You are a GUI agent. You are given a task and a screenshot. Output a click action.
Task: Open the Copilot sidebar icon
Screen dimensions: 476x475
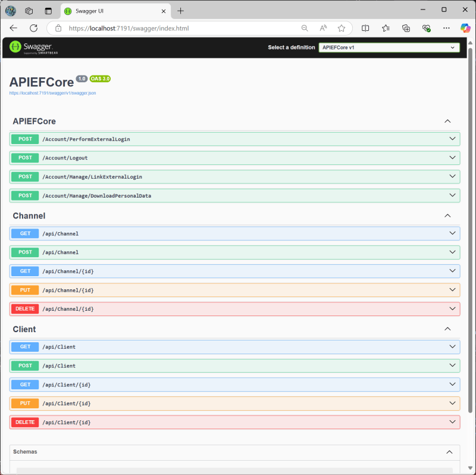pos(465,28)
